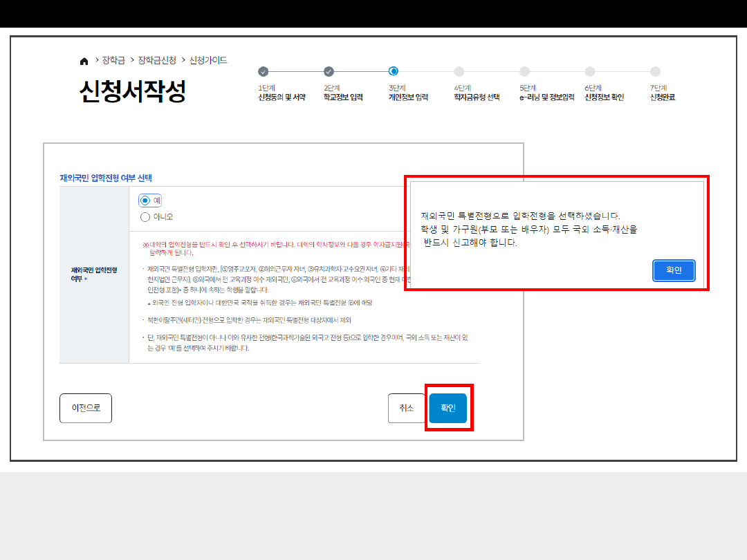This screenshot has width=747, height=560.
Task: Click the blue 확인 button beside 취소
Action: (448, 408)
